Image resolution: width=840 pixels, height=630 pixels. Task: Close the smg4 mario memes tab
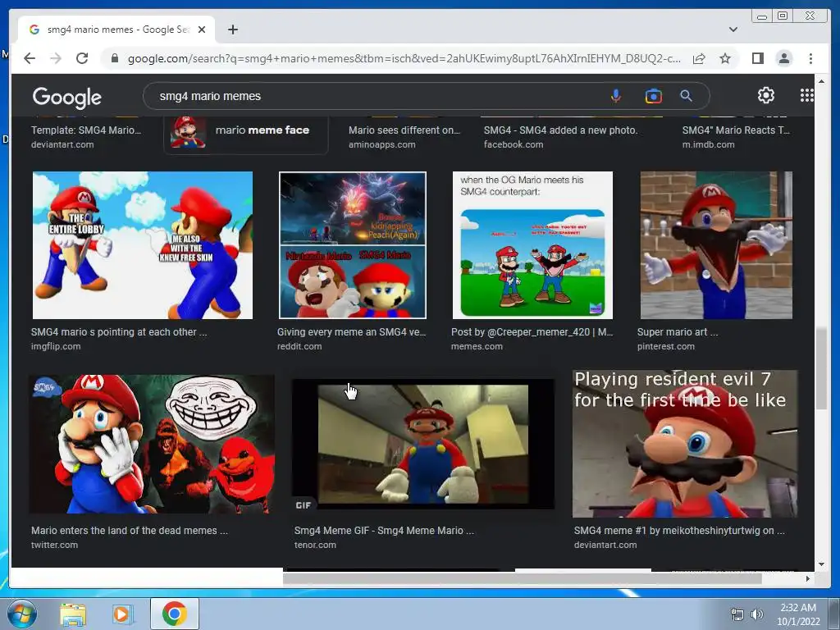pyautogui.click(x=202, y=30)
